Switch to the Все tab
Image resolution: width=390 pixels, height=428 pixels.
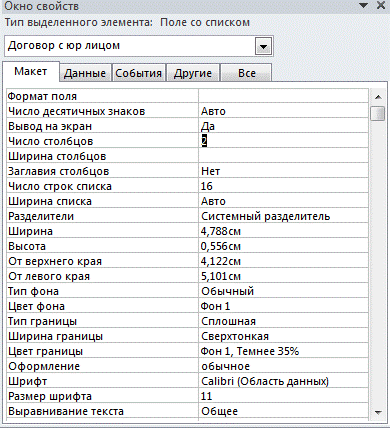247,73
